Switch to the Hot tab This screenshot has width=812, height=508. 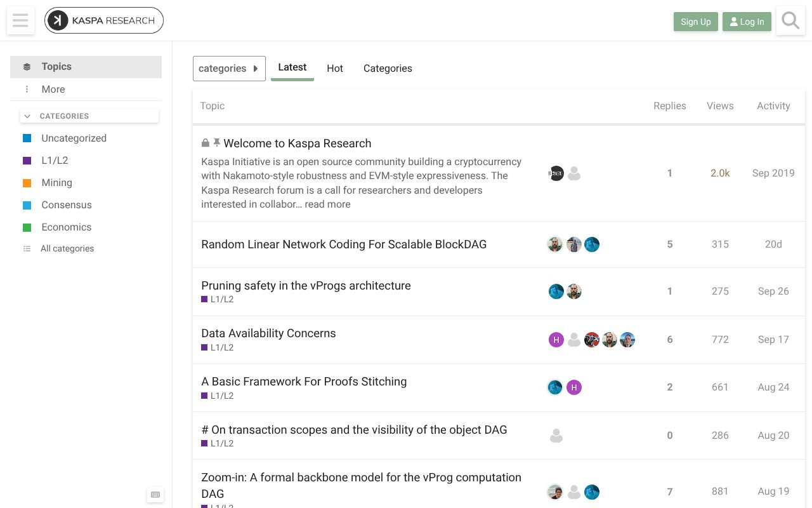click(x=335, y=69)
